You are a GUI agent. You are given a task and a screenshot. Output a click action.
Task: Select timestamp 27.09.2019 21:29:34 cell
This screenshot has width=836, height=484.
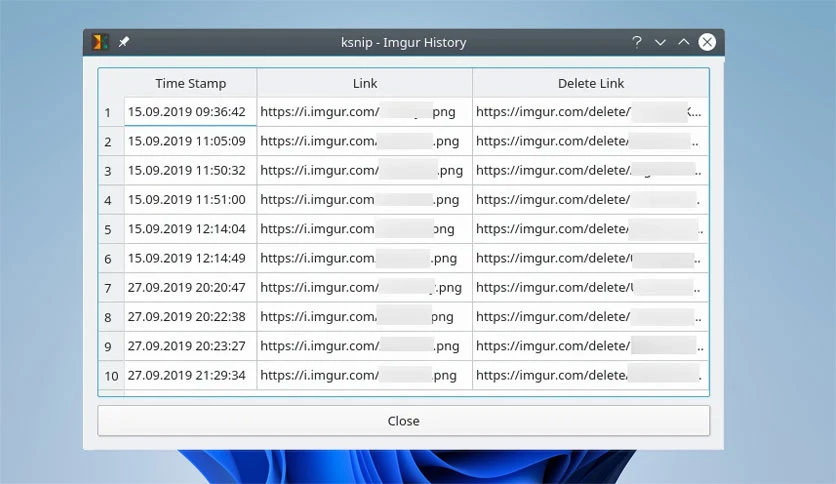[190, 375]
